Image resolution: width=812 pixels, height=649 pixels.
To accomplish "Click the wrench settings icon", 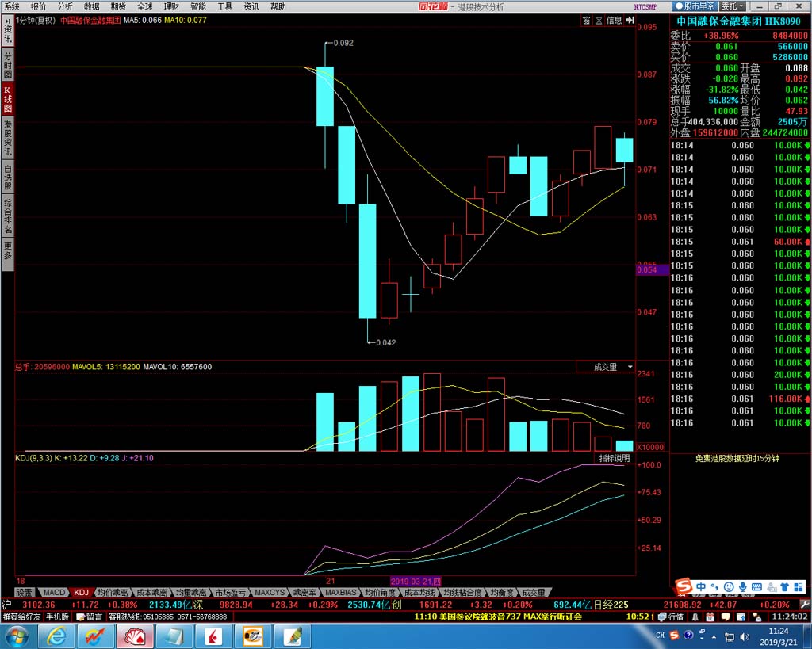I will [804, 605].
